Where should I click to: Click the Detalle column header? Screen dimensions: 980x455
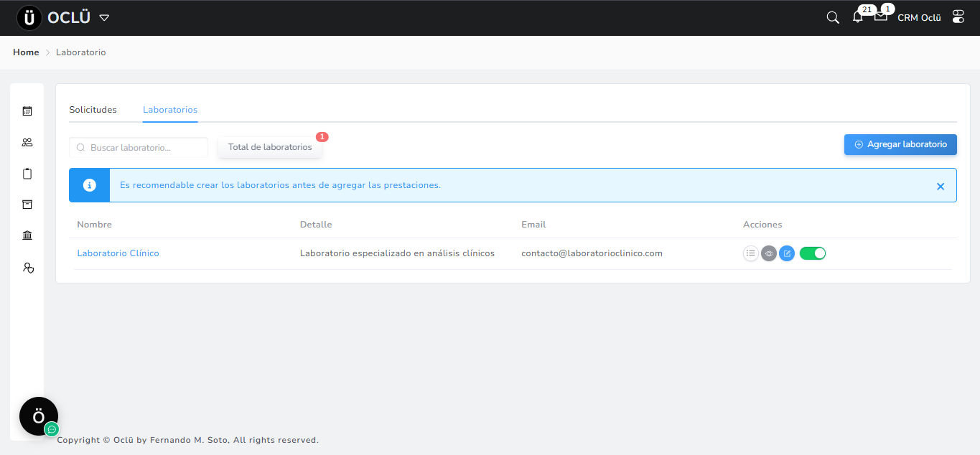click(x=316, y=225)
